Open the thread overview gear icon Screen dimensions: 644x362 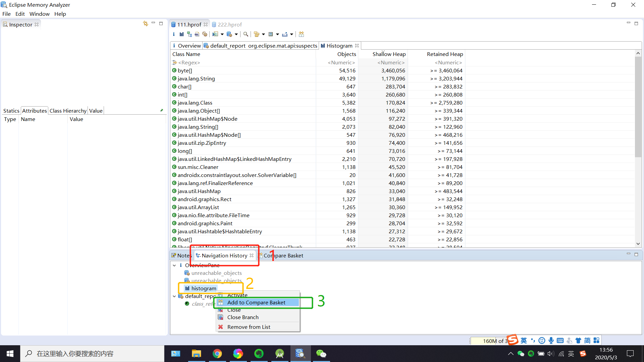pos(205,34)
